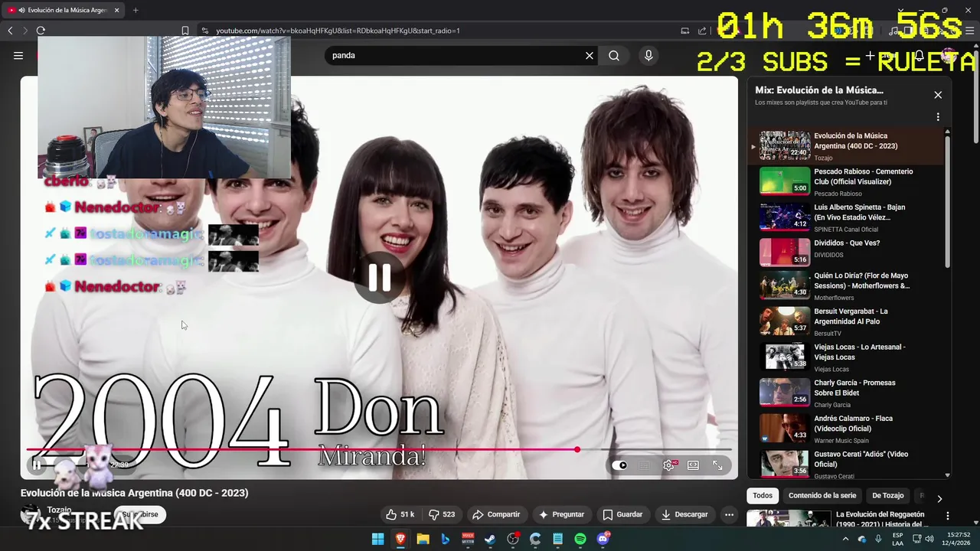Click current 'Evolución de la Música Argentina' playlist item
Image resolution: width=980 pixels, height=551 pixels.
click(849, 146)
